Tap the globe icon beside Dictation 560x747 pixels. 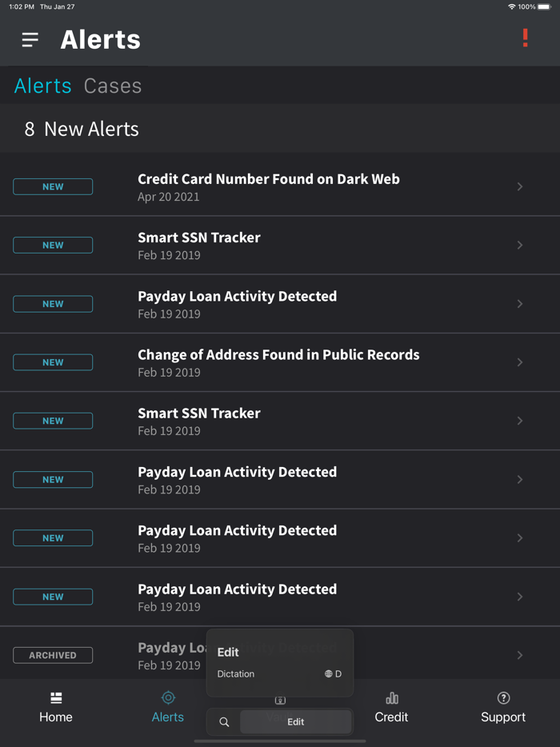pos(328,674)
